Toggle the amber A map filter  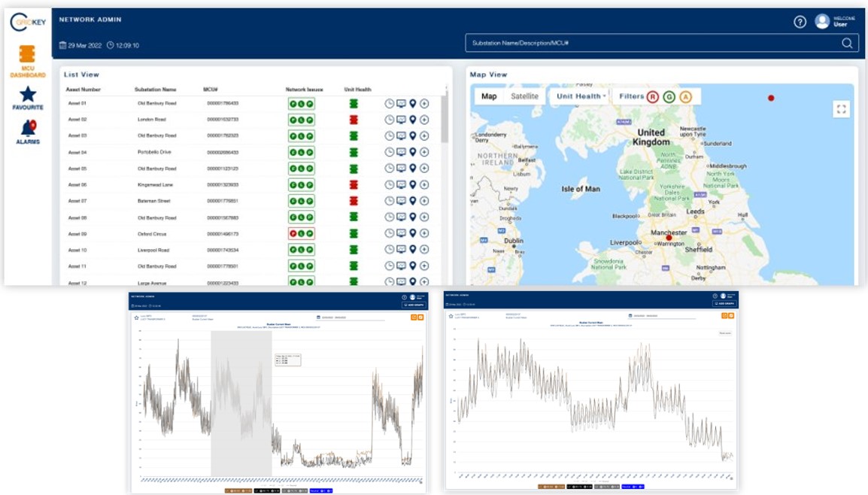685,97
